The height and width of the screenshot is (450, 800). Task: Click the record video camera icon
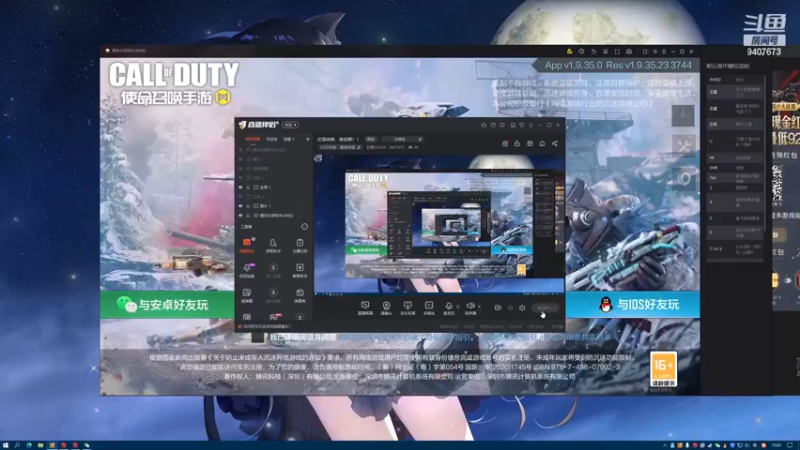point(498,308)
